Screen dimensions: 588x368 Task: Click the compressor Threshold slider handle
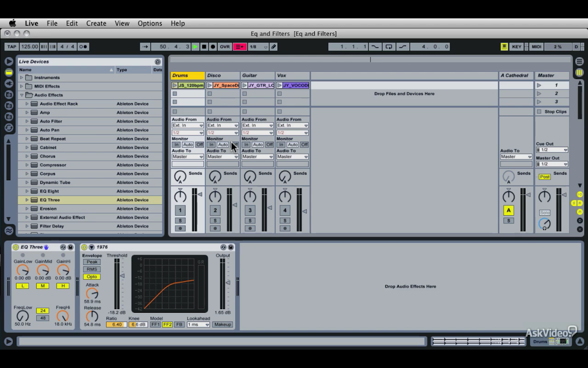click(x=122, y=276)
